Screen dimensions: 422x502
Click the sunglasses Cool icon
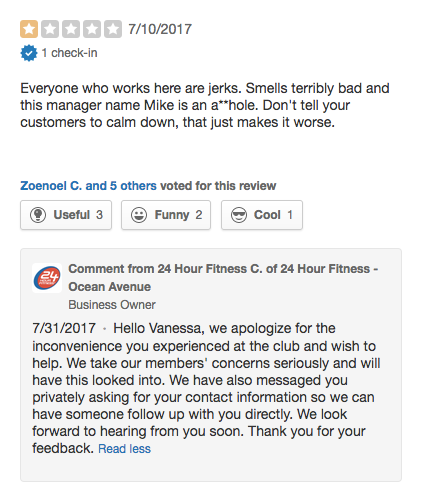tap(239, 215)
